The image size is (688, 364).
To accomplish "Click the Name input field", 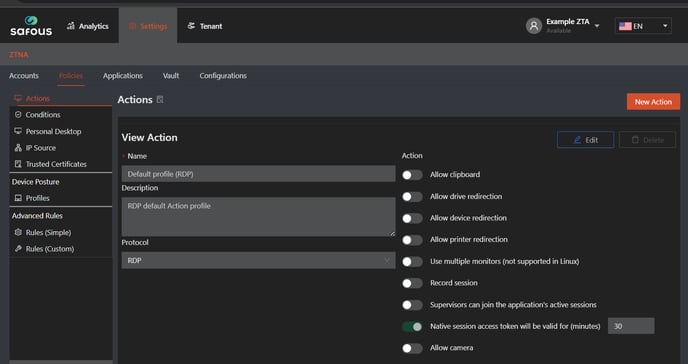I will (258, 174).
